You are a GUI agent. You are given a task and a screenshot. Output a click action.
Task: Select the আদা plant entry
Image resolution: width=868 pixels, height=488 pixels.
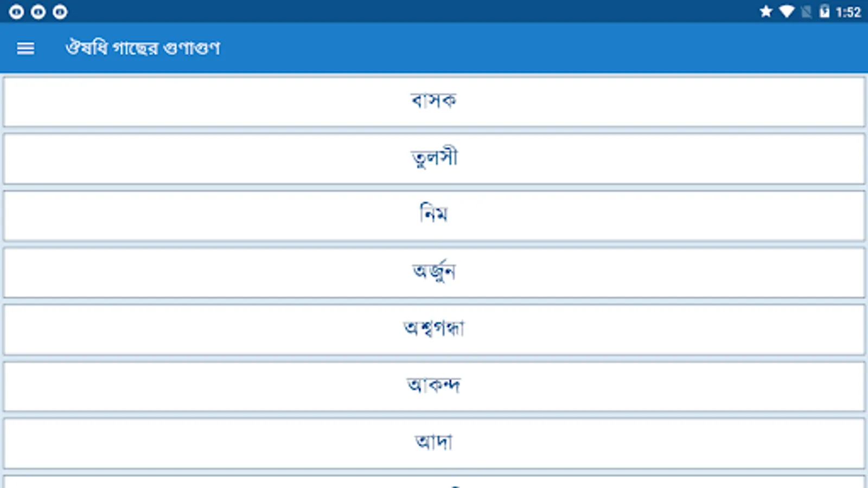point(434,443)
